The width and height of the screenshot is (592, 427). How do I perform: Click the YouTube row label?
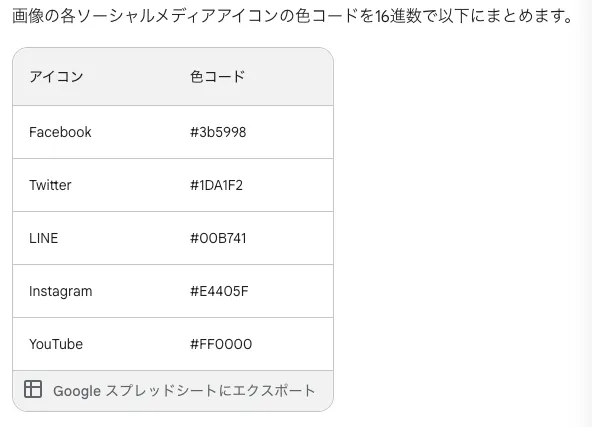click(56, 344)
